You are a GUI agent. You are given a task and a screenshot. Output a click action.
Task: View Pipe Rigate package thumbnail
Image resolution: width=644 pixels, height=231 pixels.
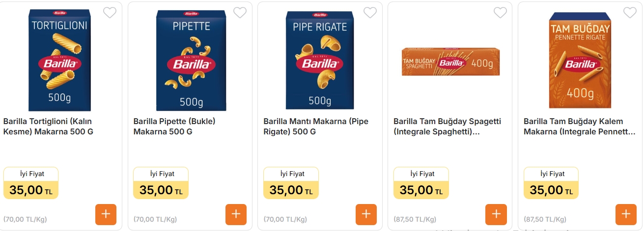320,60
